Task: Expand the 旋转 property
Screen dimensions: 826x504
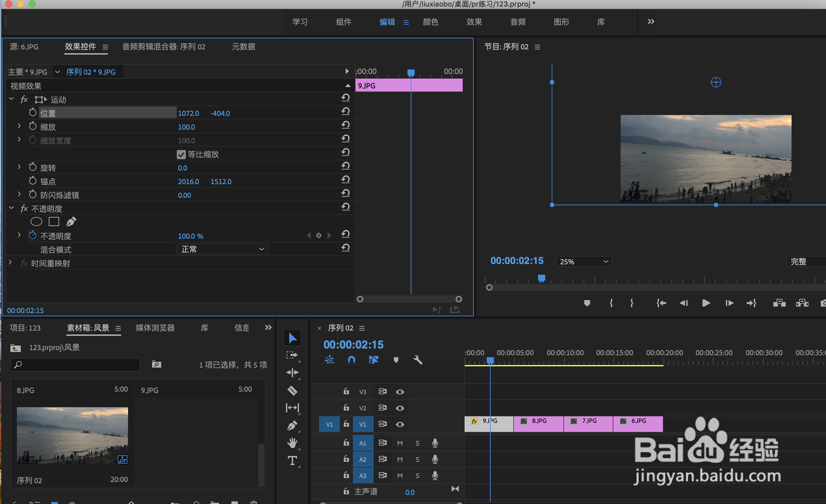Action: point(19,167)
